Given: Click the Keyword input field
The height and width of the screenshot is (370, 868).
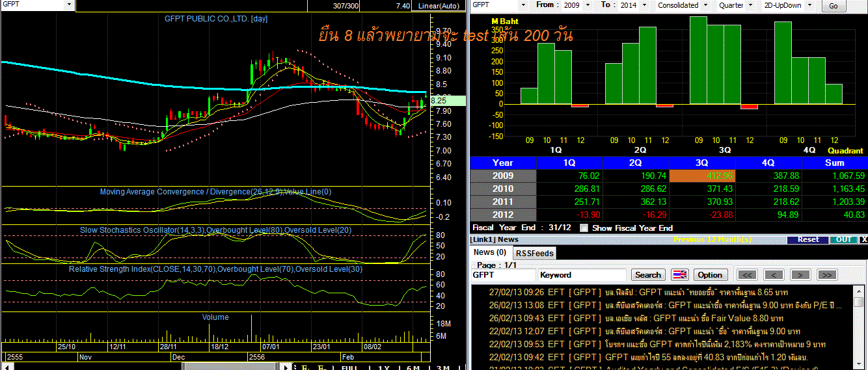Looking at the screenshot, I should [582, 275].
